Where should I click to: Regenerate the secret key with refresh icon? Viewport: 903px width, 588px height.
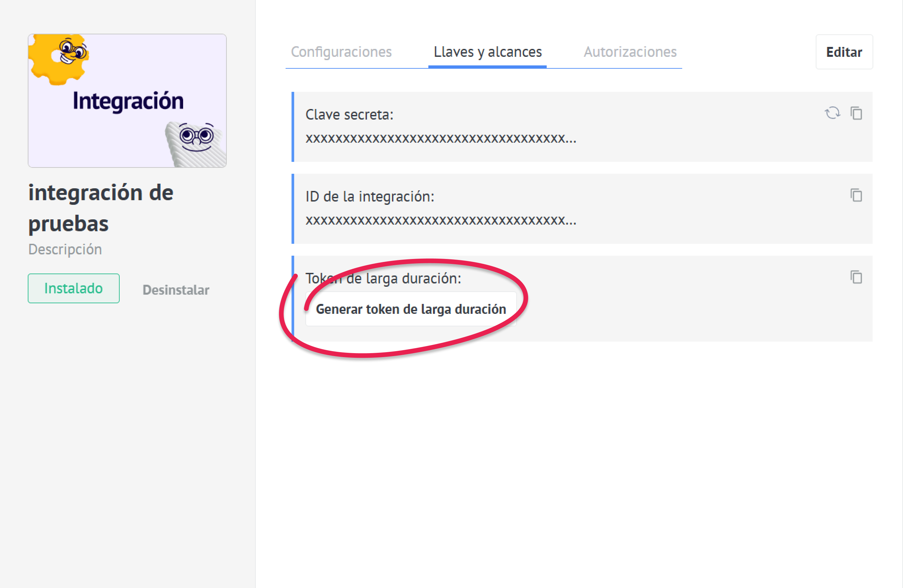tap(832, 113)
